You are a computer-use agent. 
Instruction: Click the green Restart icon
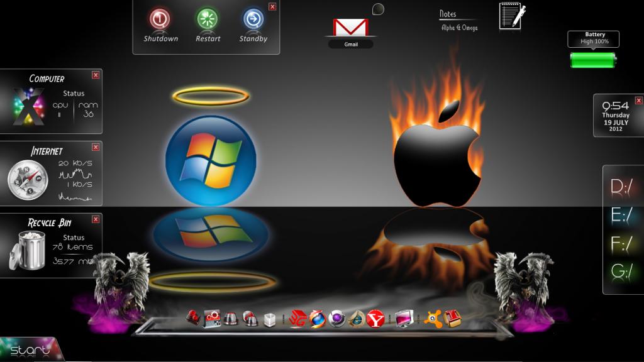coord(208,19)
